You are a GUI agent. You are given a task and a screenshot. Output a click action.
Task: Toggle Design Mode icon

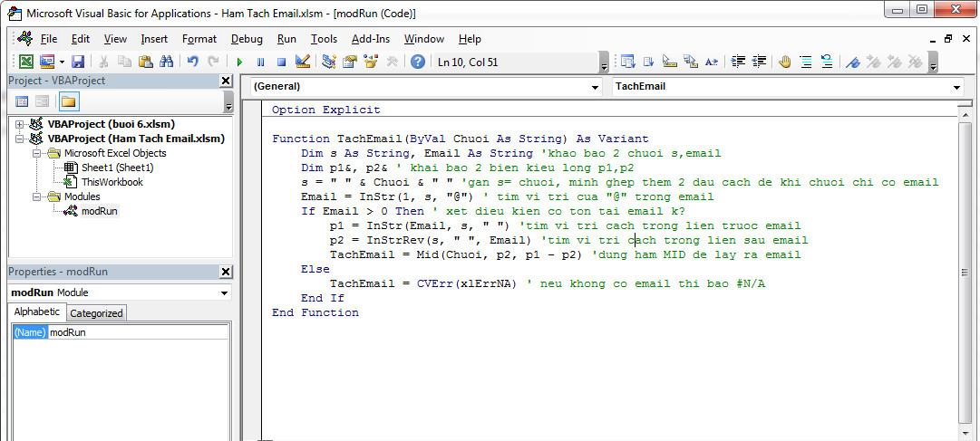click(303, 62)
